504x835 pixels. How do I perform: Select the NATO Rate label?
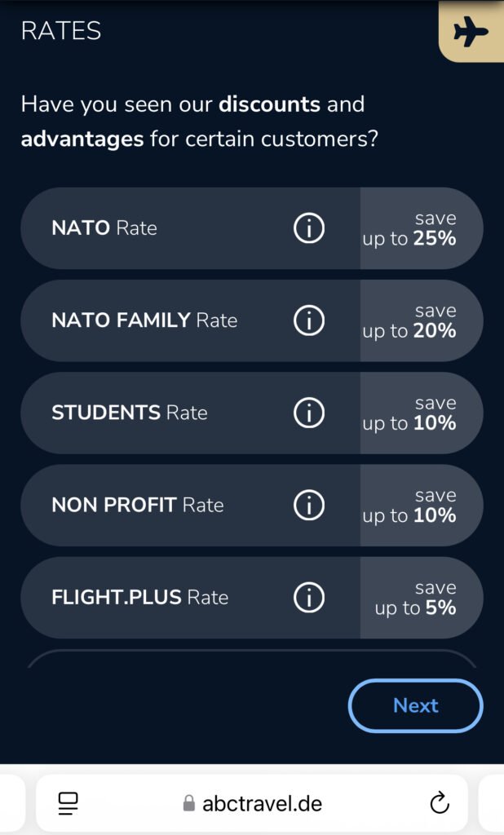click(x=104, y=228)
